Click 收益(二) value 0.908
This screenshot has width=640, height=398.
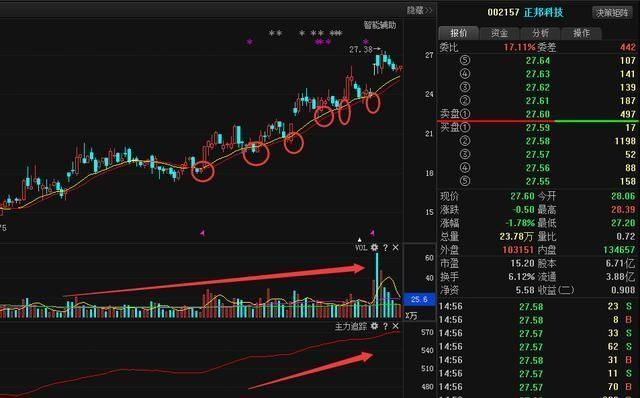(623, 290)
